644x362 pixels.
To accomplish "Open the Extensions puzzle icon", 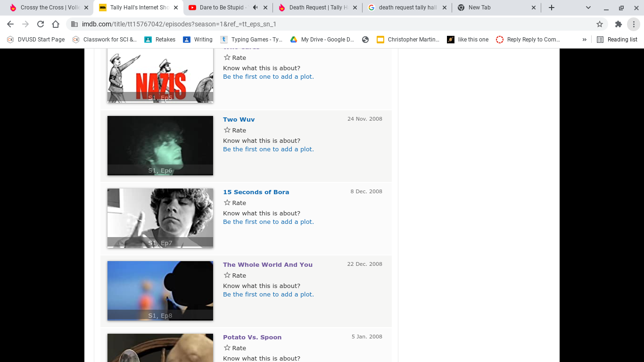I will [x=619, y=24].
